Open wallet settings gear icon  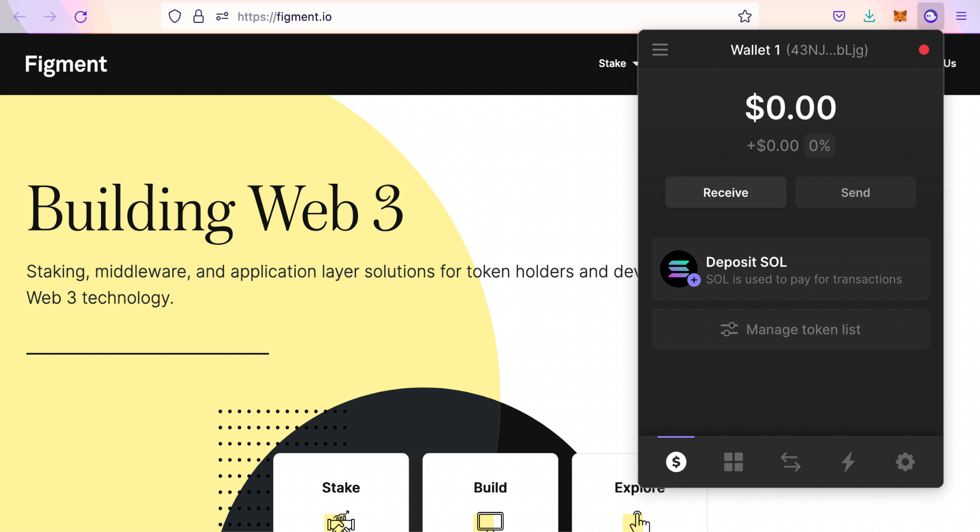905,462
